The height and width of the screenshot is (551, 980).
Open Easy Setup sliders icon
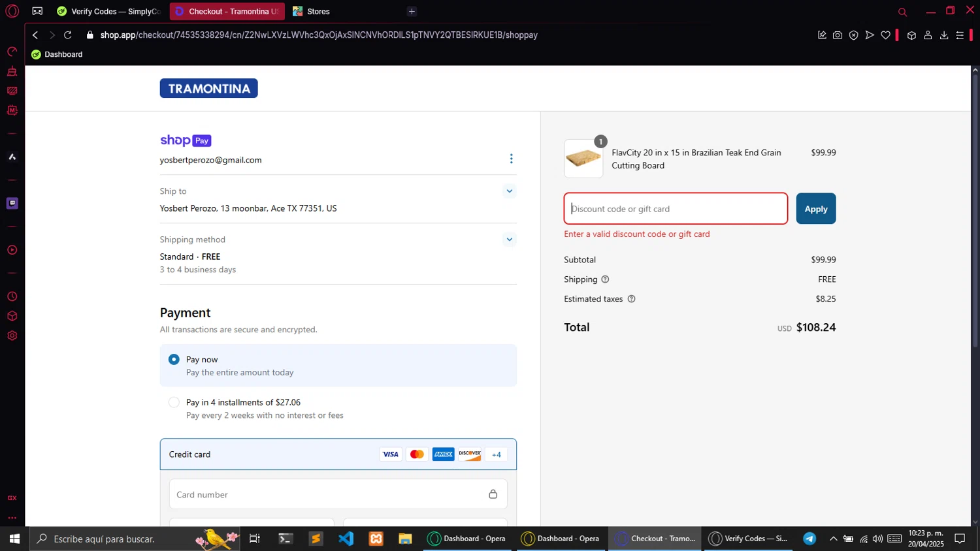coord(960,35)
